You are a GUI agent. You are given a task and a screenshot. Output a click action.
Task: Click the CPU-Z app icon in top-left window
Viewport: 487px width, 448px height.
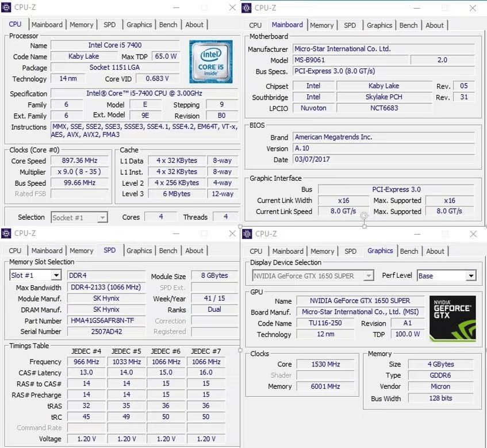(6, 7)
